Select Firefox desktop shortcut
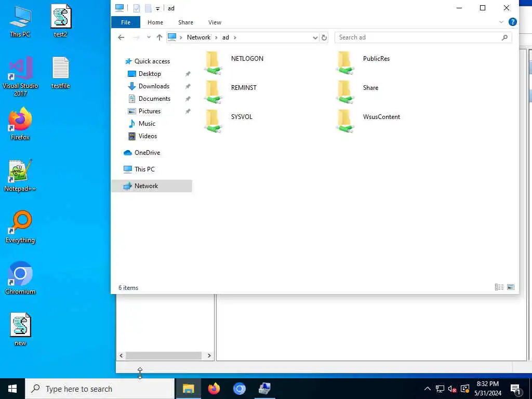This screenshot has width=532, height=399. click(x=20, y=124)
